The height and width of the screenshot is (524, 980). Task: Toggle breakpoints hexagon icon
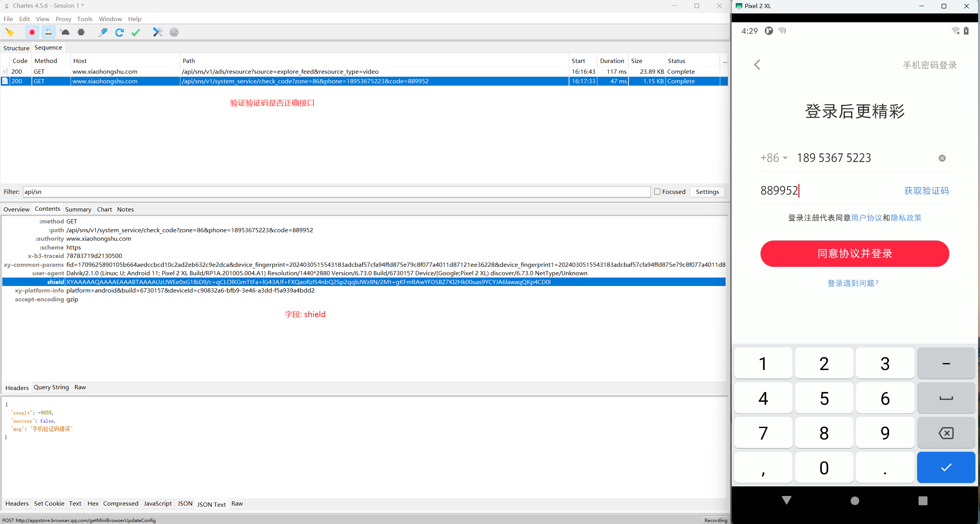pos(81,32)
